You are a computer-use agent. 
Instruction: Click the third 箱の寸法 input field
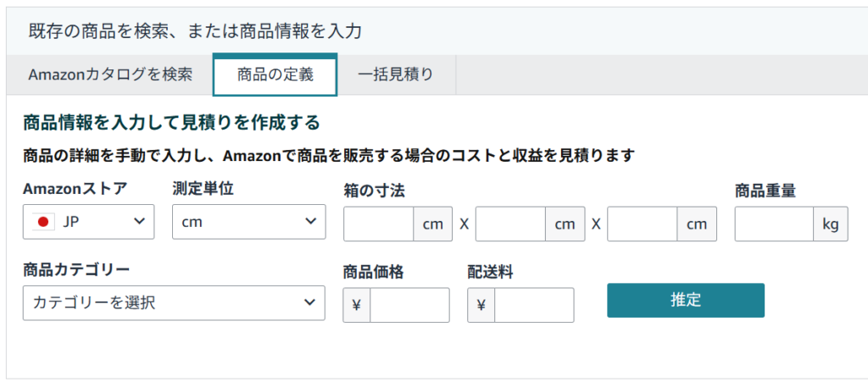(643, 224)
